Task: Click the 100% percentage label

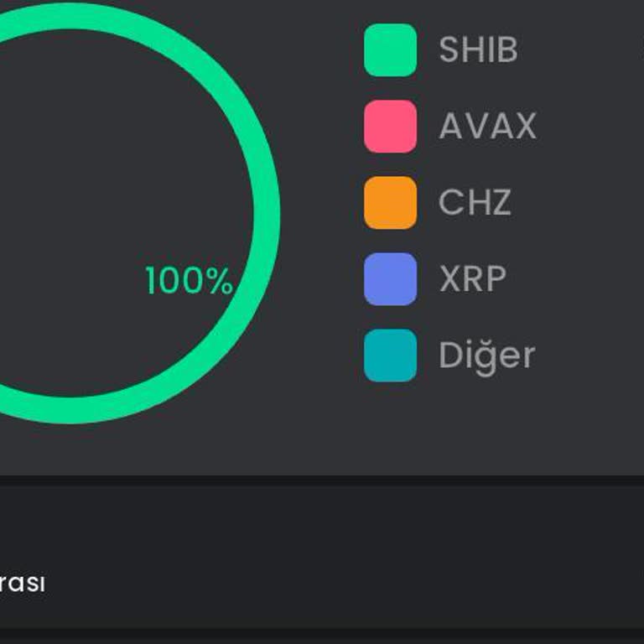Action: tap(189, 282)
